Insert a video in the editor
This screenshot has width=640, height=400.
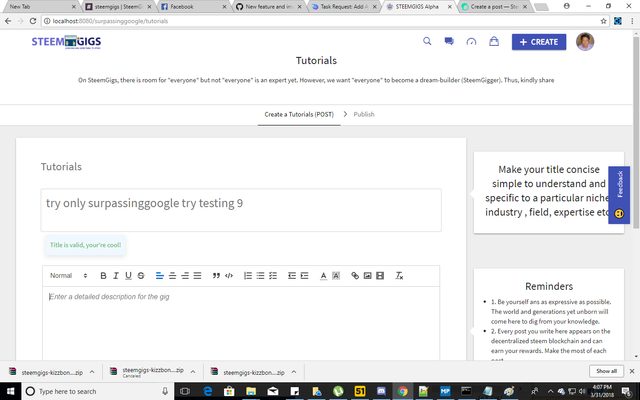[x=380, y=276]
